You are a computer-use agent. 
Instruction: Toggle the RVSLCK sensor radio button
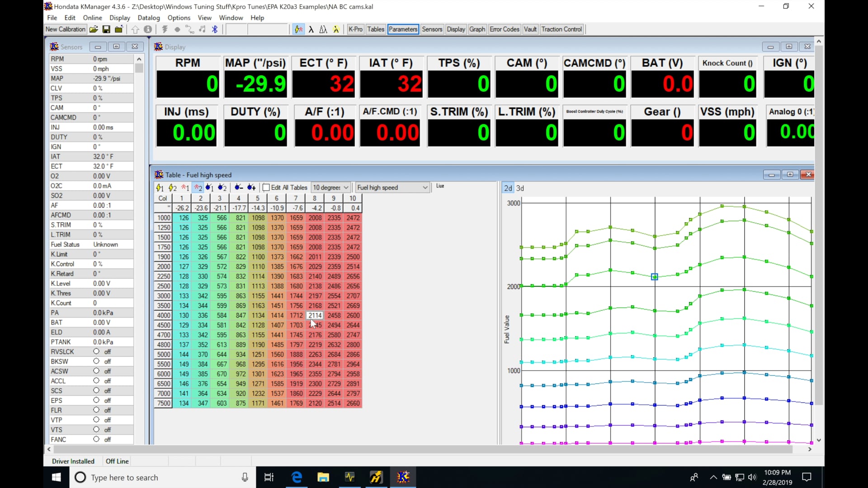96,352
